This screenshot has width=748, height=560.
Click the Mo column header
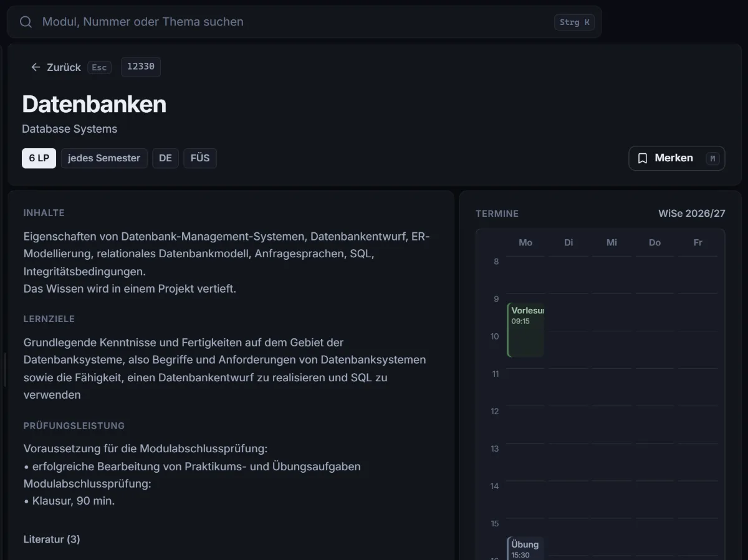(525, 242)
